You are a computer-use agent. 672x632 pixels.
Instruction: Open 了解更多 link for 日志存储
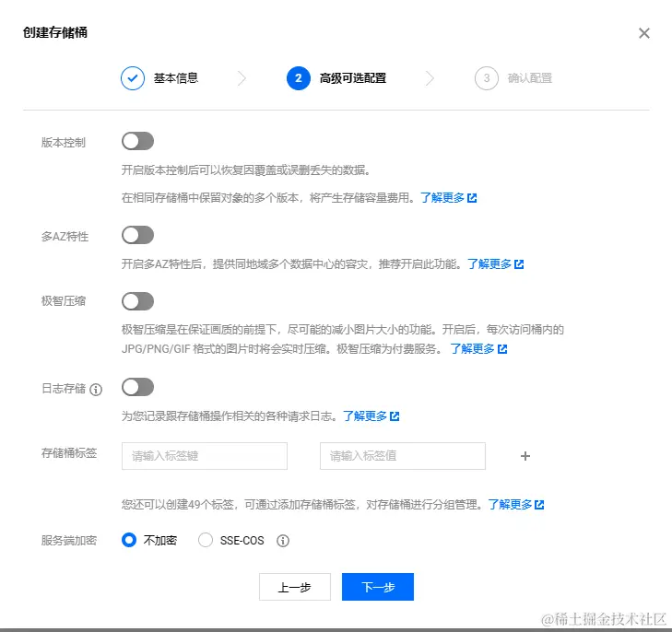coord(371,416)
